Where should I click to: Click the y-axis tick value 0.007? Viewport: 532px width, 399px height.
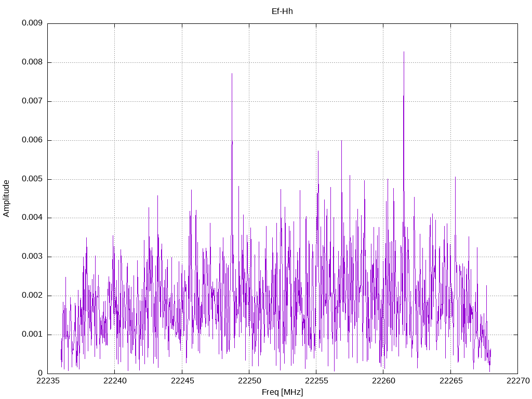click(32, 101)
